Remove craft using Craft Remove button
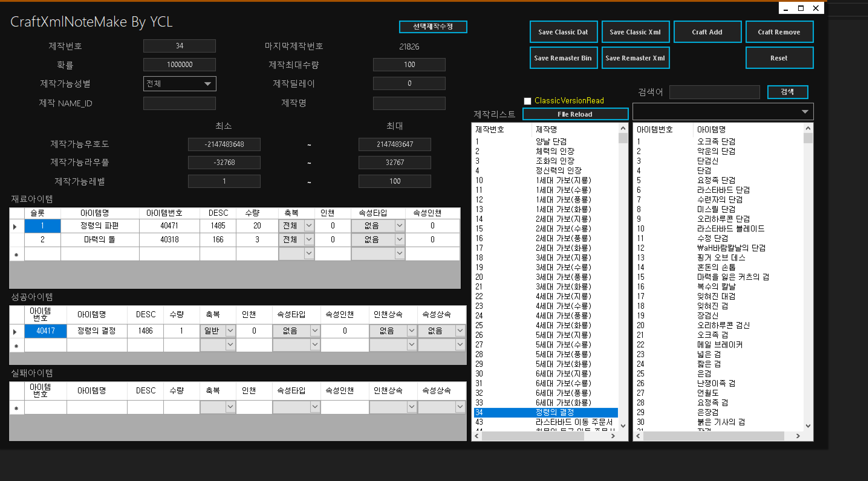The image size is (868, 481). click(x=779, y=32)
